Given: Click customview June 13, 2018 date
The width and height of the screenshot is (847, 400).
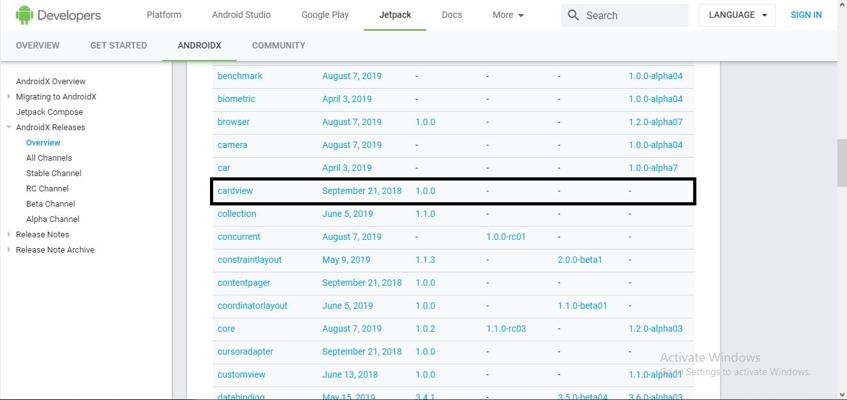Looking at the screenshot, I should point(350,375).
